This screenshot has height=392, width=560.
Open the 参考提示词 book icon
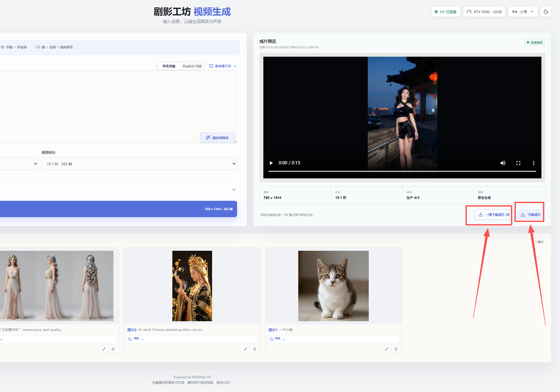(211, 66)
